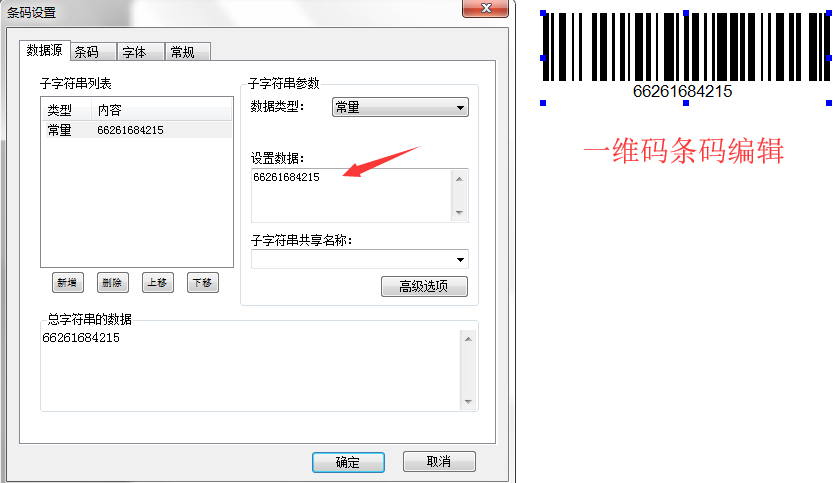The height and width of the screenshot is (483, 835).
Task: Select the 常量 row in substring list
Action: click(x=137, y=130)
